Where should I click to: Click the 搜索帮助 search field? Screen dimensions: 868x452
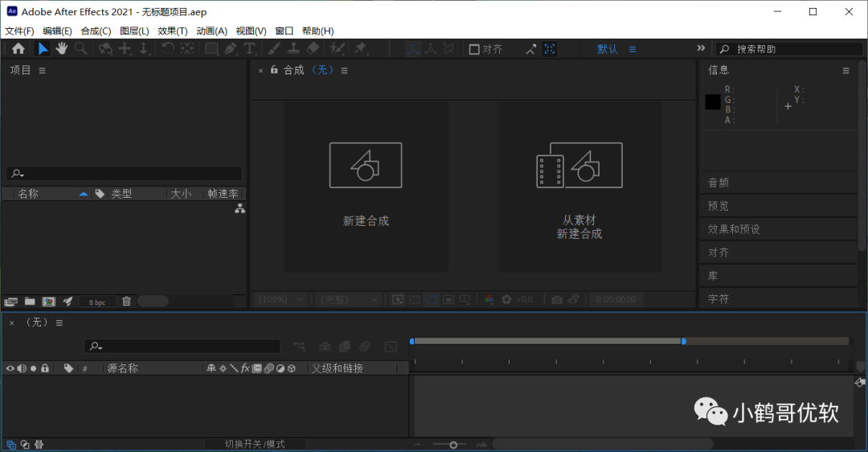(789, 49)
